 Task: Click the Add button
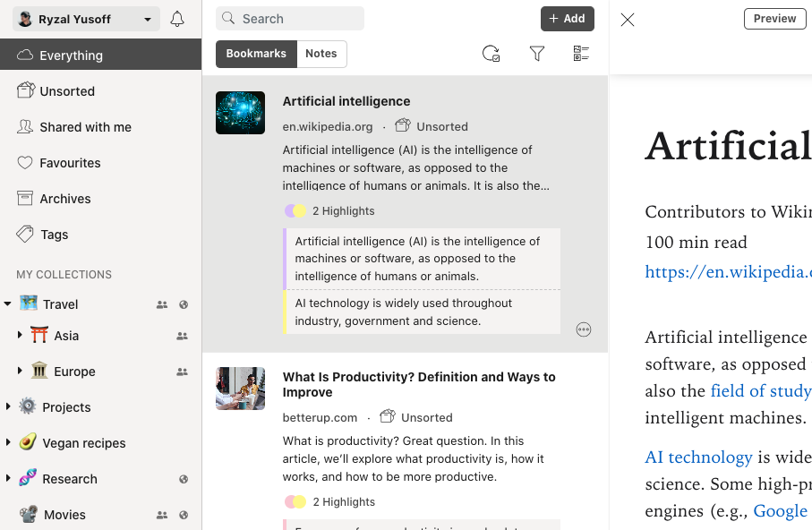[567, 18]
